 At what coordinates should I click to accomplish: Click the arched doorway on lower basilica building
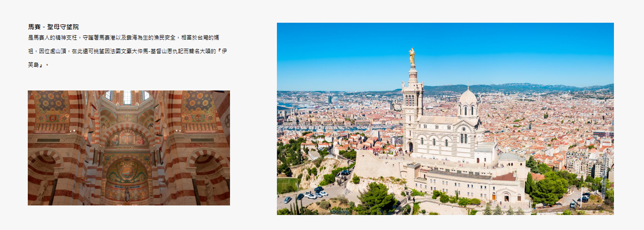506,198
